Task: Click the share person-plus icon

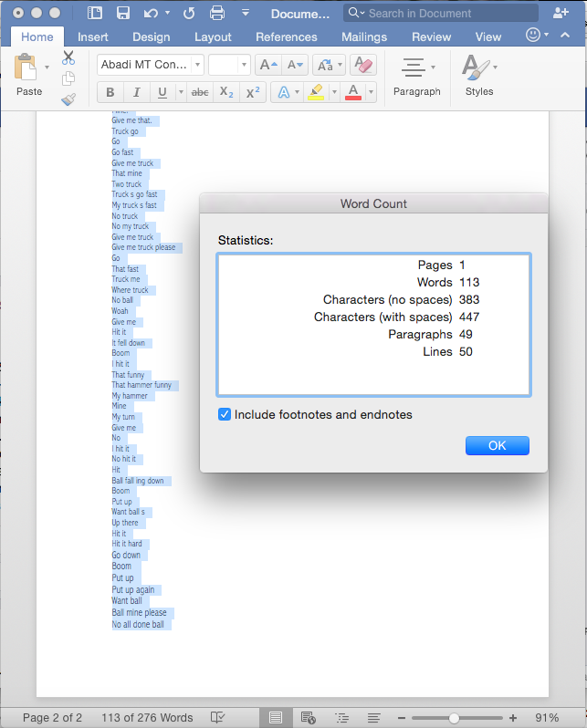Action: tap(561, 13)
